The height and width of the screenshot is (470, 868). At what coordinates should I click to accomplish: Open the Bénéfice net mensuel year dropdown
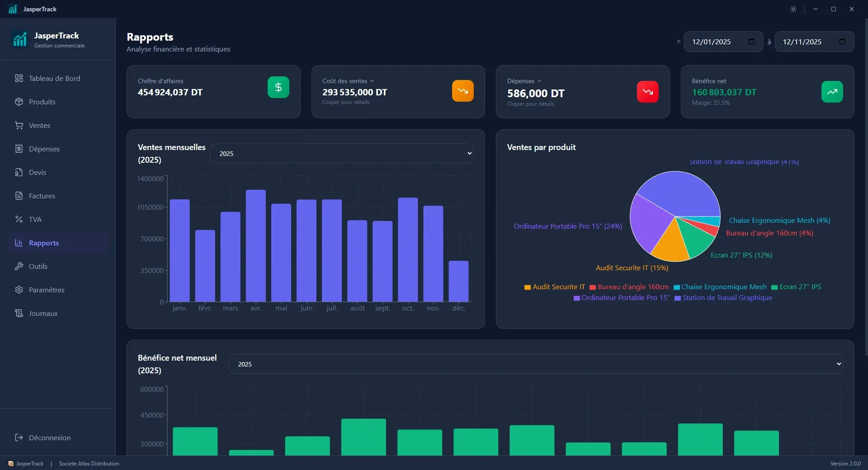tap(536, 364)
